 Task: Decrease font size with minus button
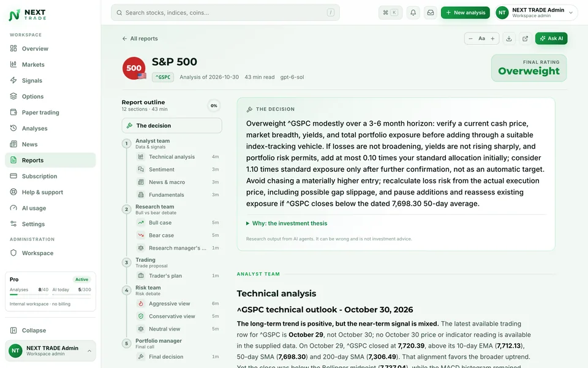(x=470, y=38)
